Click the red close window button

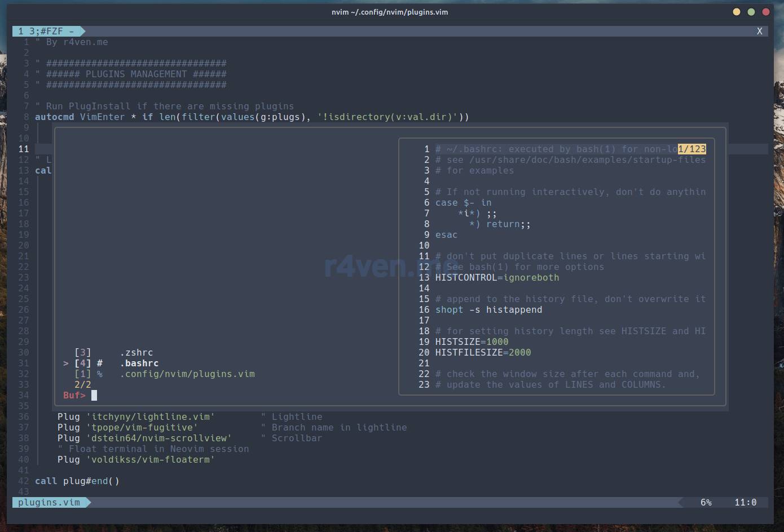pos(765,12)
